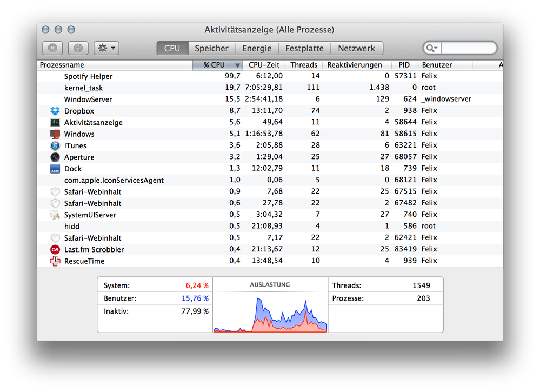
Task: Click the Aperture app icon
Action: coord(55,157)
